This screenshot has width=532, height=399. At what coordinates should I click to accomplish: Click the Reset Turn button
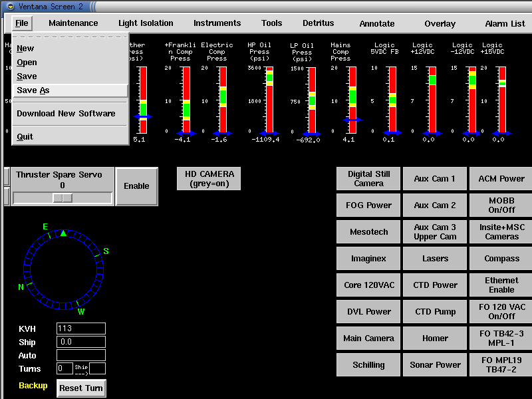pyautogui.click(x=81, y=388)
